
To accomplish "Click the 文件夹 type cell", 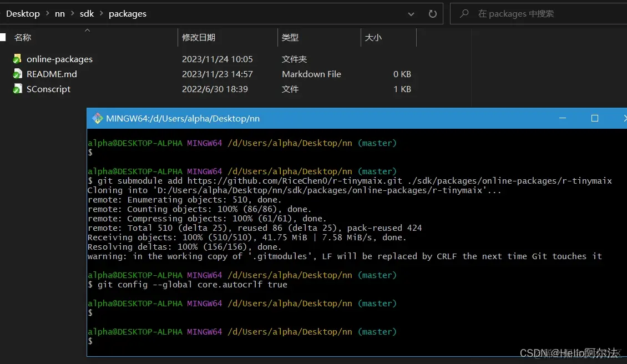I will coord(294,59).
